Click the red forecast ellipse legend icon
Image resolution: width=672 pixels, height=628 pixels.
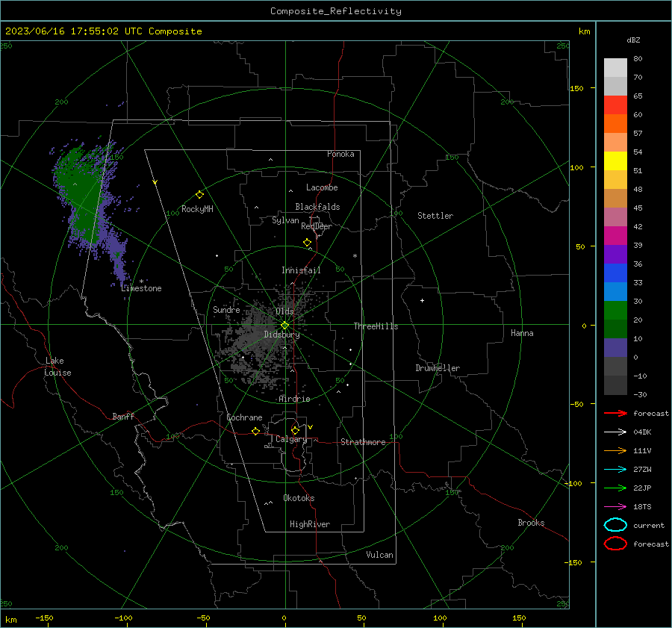[x=615, y=544]
